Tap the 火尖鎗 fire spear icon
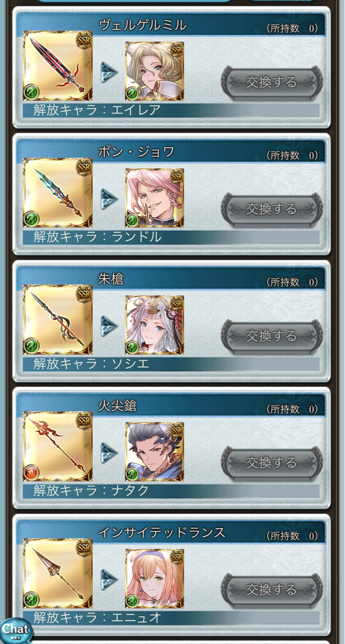Screen dimensions: 345x644 [x=57, y=447]
